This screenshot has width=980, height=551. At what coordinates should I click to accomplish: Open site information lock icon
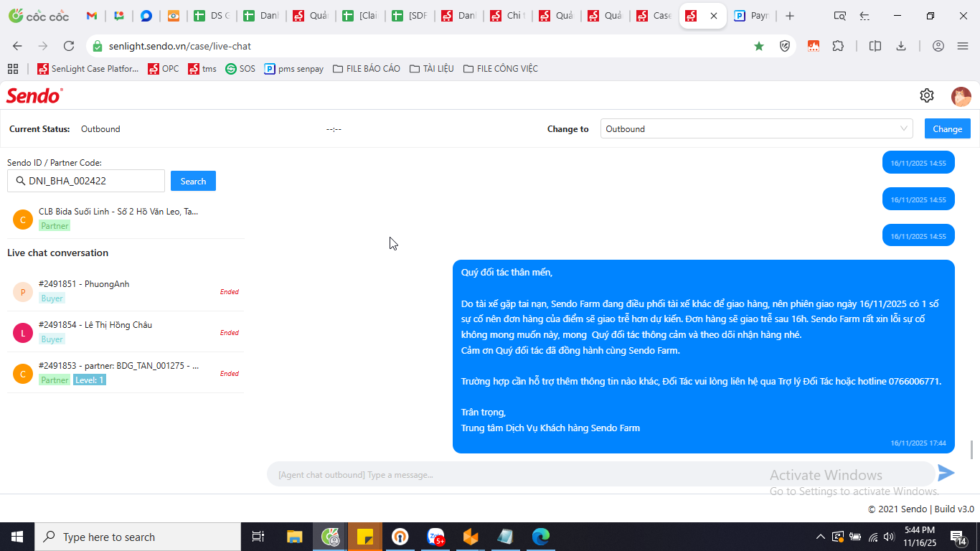tap(98, 46)
